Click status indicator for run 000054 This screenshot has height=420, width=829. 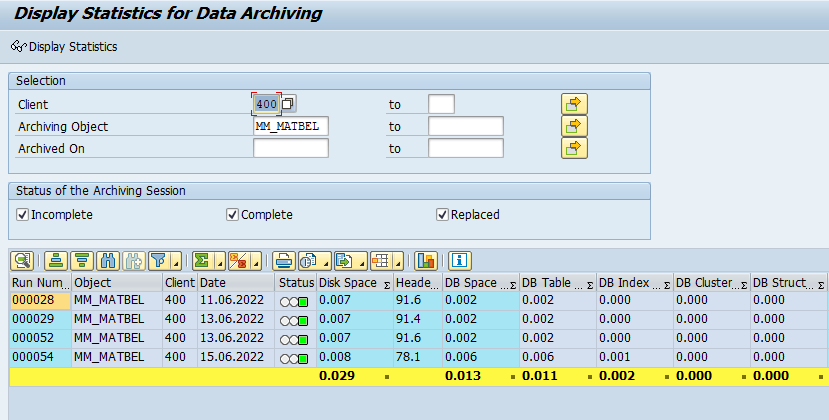tap(294, 359)
